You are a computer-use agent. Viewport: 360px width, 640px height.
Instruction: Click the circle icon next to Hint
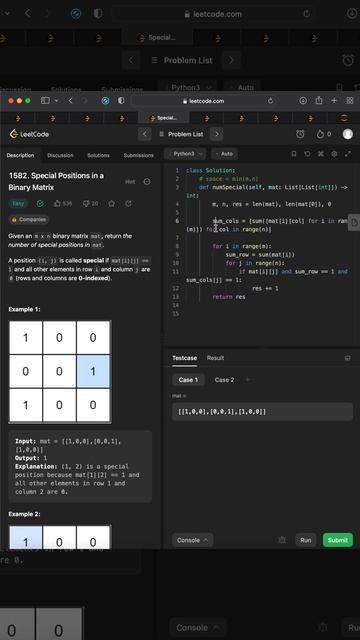tap(147, 182)
